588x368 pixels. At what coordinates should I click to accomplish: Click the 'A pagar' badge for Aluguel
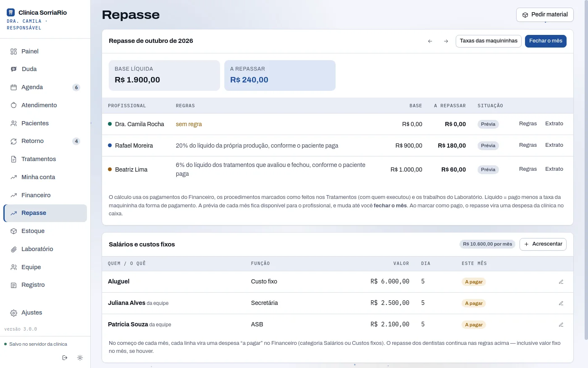point(474,282)
